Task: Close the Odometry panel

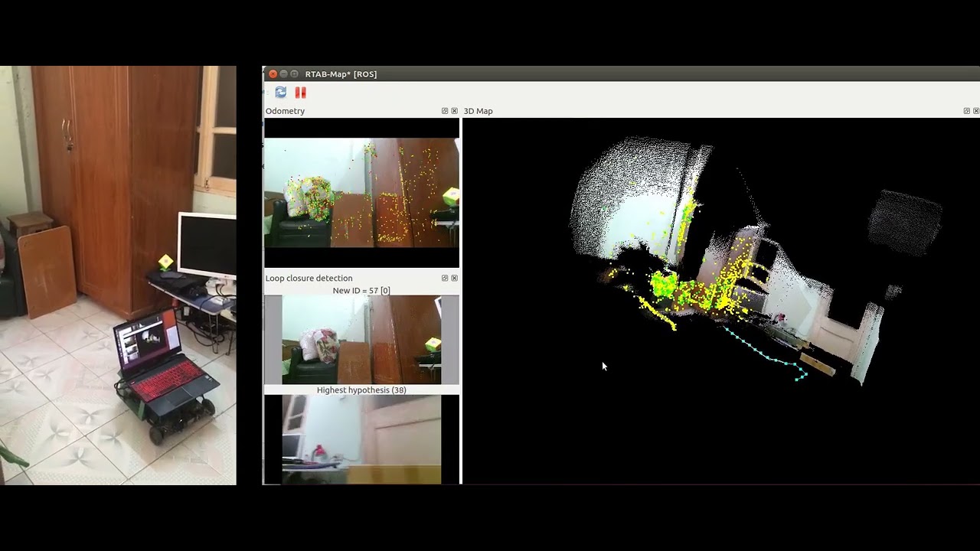Action: point(454,111)
